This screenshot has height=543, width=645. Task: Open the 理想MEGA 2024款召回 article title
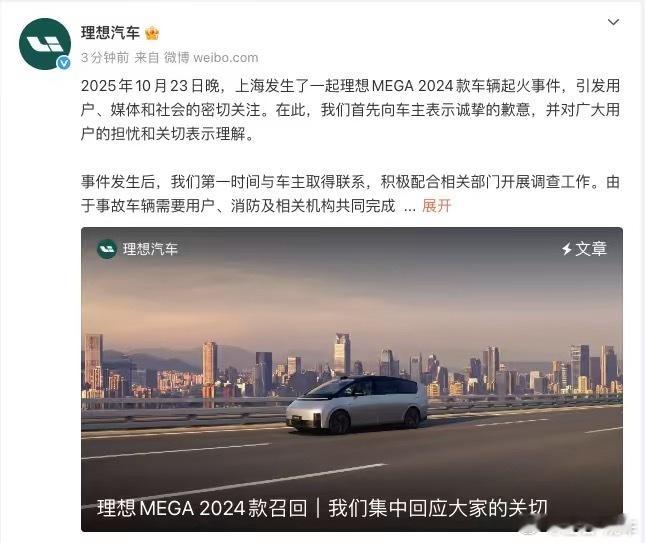point(322,508)
